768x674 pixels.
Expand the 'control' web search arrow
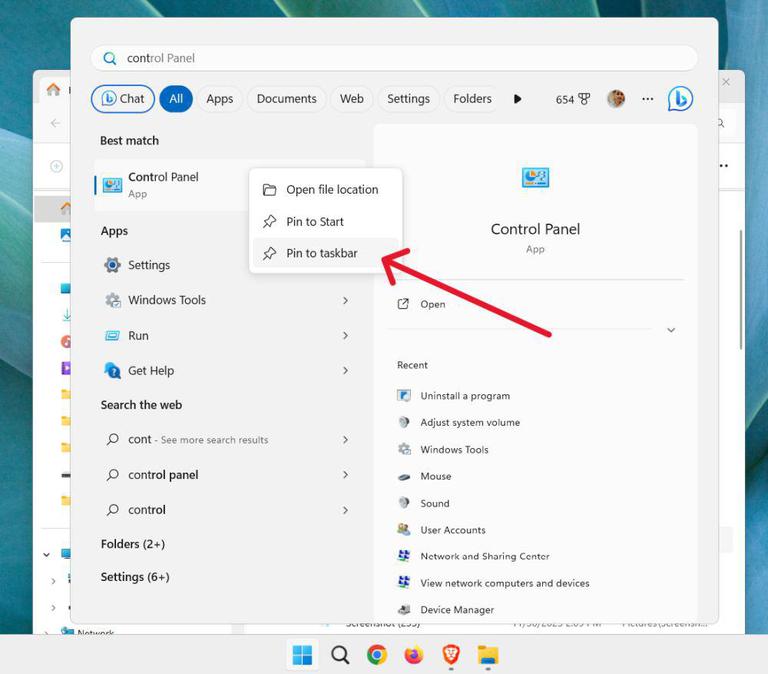[x=345, y=510]
